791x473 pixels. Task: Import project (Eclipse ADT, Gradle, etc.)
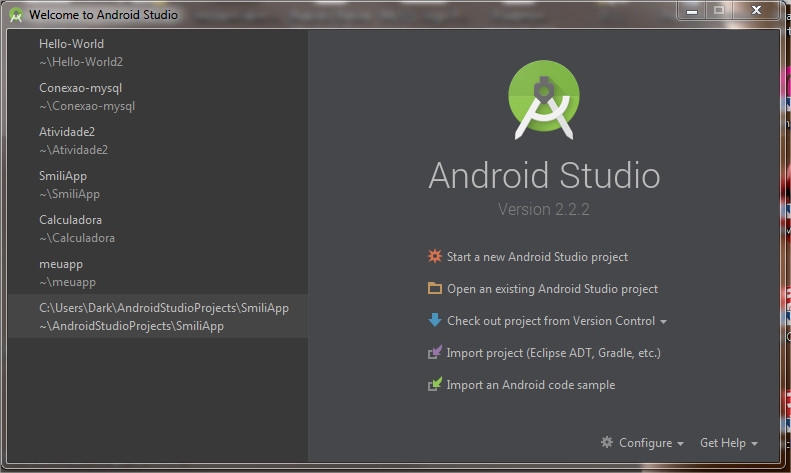coord(553,352)
